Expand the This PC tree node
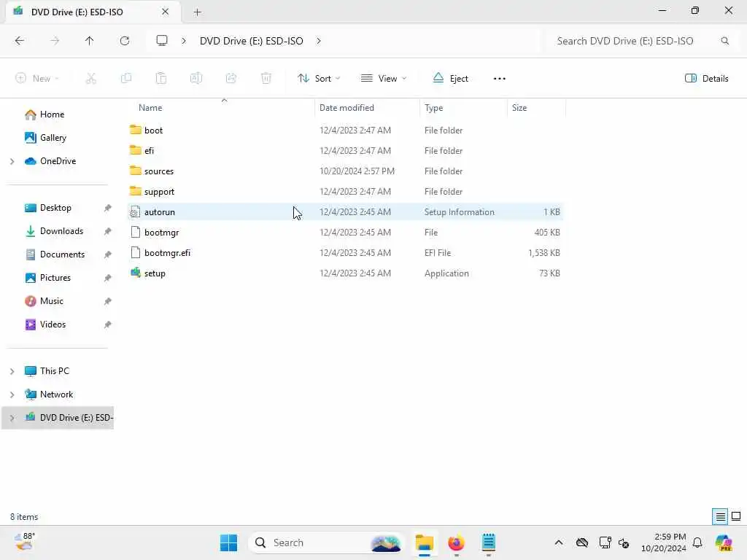747x560 pixels. coord(12,371)
